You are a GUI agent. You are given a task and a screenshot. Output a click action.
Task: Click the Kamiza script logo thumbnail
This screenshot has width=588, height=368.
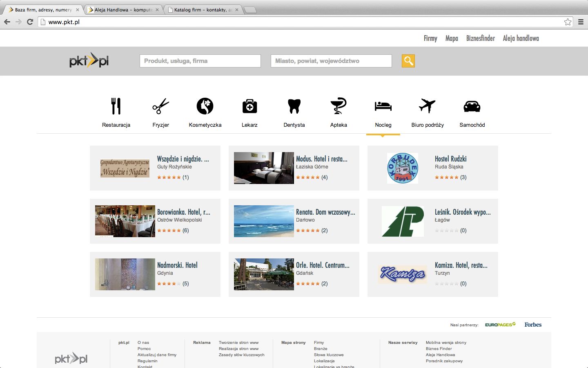pyautogui.click(x=403, y=274)
